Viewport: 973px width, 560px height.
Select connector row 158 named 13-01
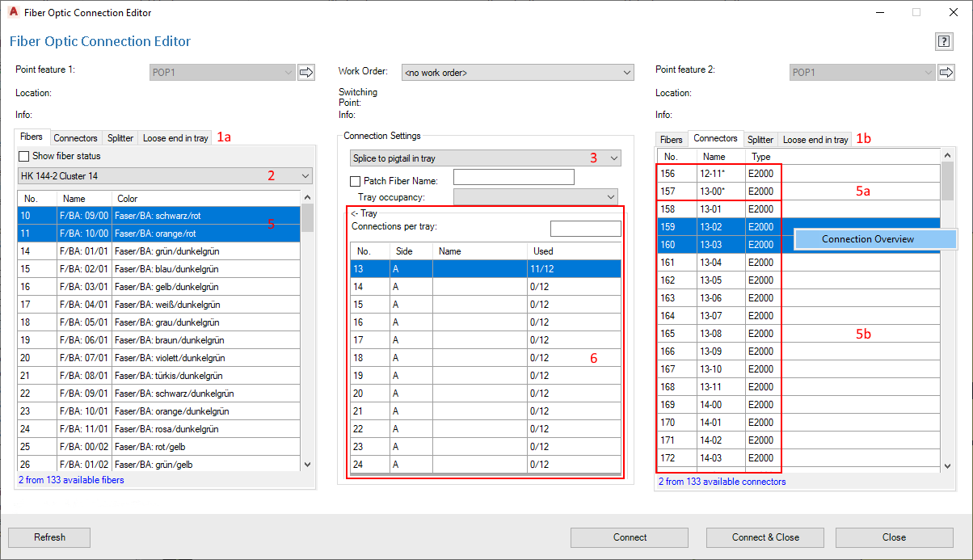798,209
